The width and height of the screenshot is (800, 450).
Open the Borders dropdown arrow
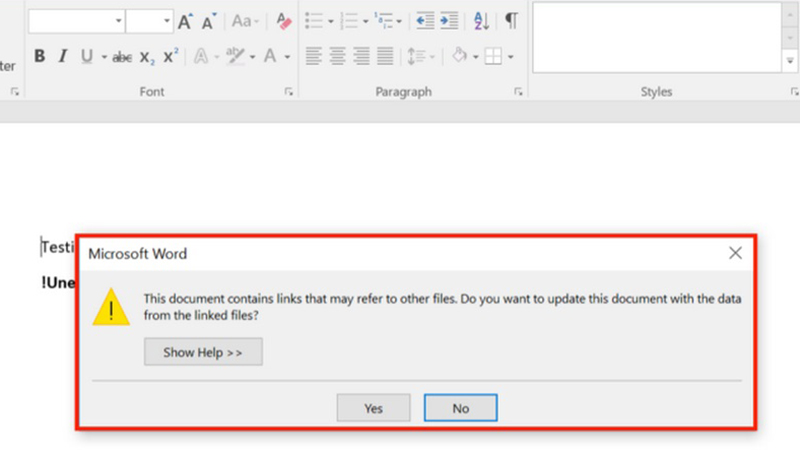510,57
